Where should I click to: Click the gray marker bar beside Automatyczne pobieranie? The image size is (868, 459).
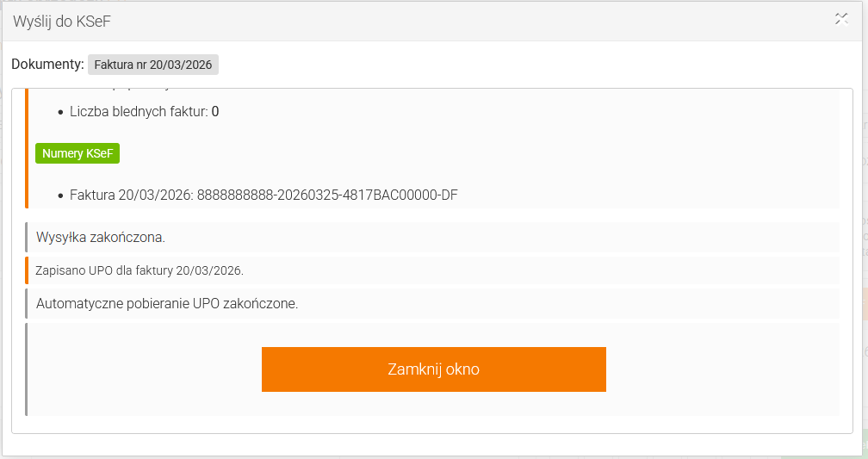pos(27,303)
